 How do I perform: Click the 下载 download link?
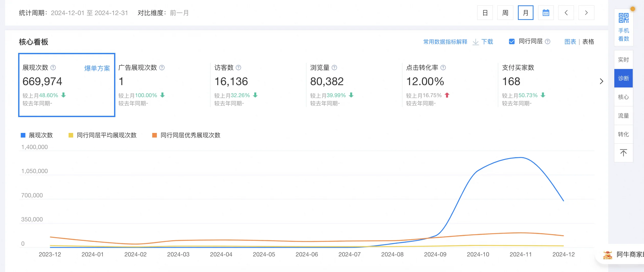pos(487,42)
